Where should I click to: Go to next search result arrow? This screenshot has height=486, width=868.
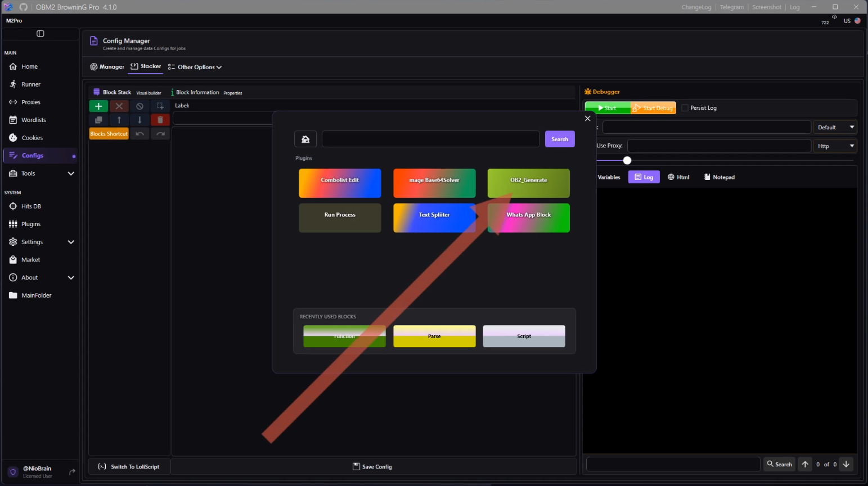click(x=846, y=464)
